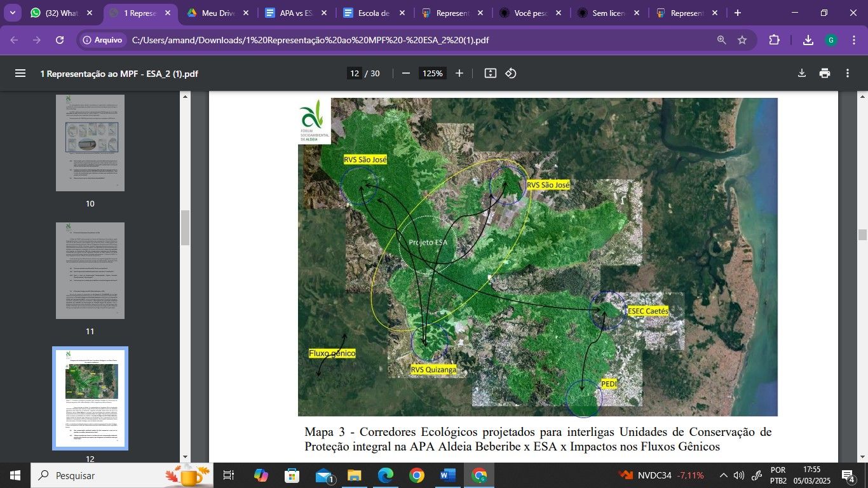This screenshot has width=868, height=488.
Task: Bookmark this page with star icon
Action: point(742,40)
